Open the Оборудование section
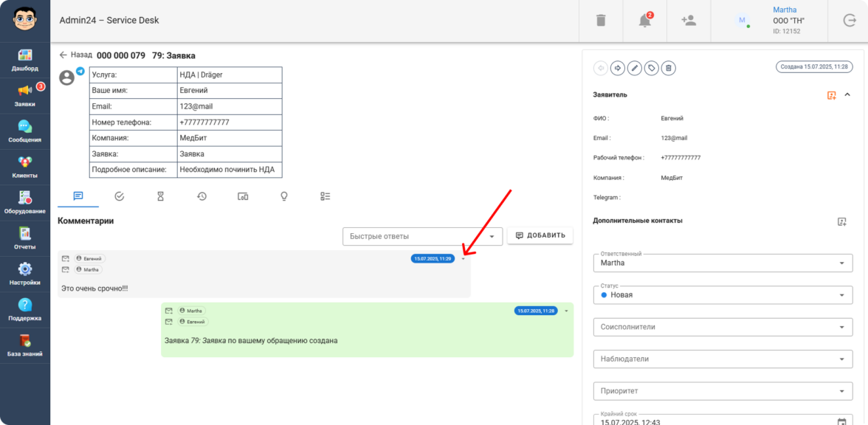 [25, 203]
